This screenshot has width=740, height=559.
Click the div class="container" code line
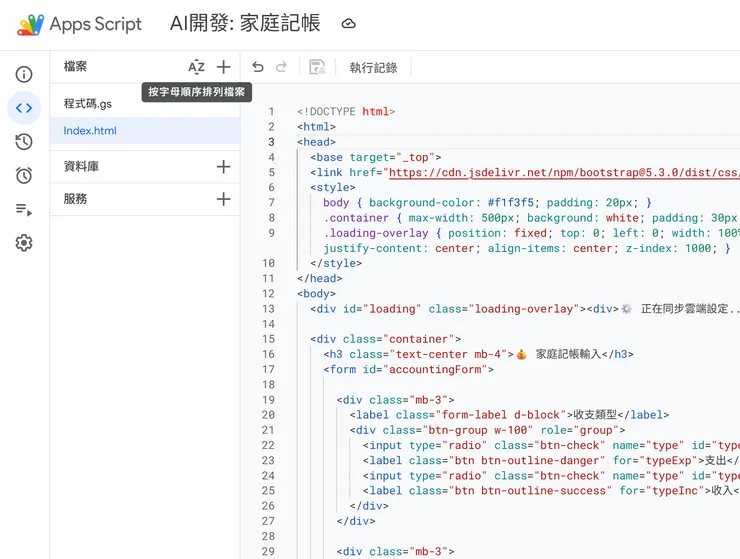(386, 339)
